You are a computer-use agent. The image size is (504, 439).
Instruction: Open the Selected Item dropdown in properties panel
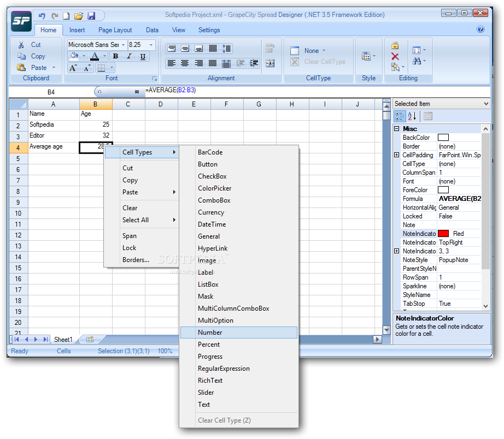486,104
